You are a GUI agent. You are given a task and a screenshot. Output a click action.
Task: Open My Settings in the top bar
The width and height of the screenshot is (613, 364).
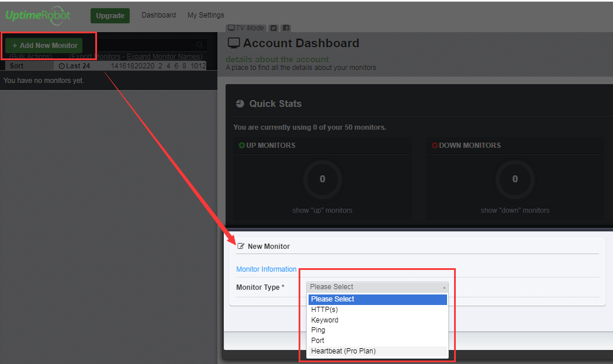click(206, 15)
